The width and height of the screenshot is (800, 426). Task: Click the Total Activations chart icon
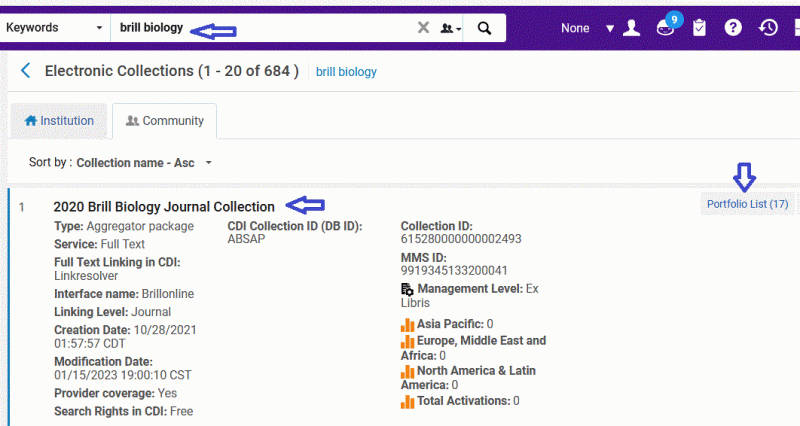(x=407, y=402)
